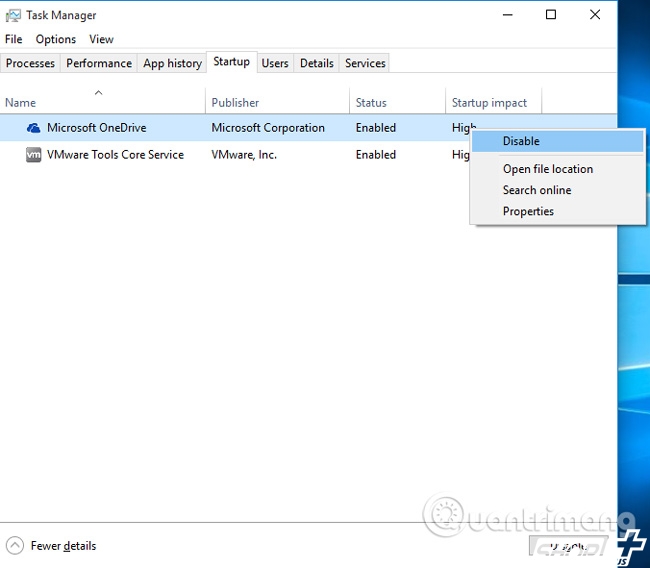This screenshot has height=568, width=650.
Task: Sort by the Publisher column header
Action: [235, 102]
